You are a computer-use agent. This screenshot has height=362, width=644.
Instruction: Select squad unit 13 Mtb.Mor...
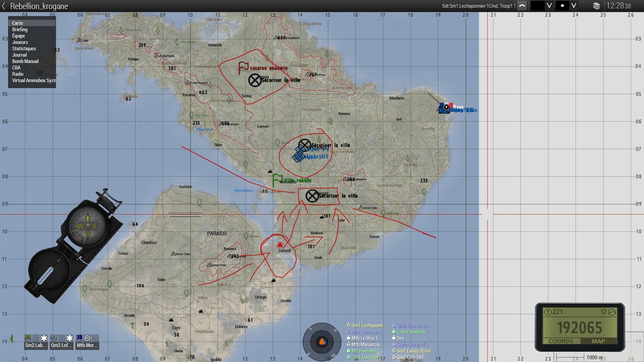point(87,342)
